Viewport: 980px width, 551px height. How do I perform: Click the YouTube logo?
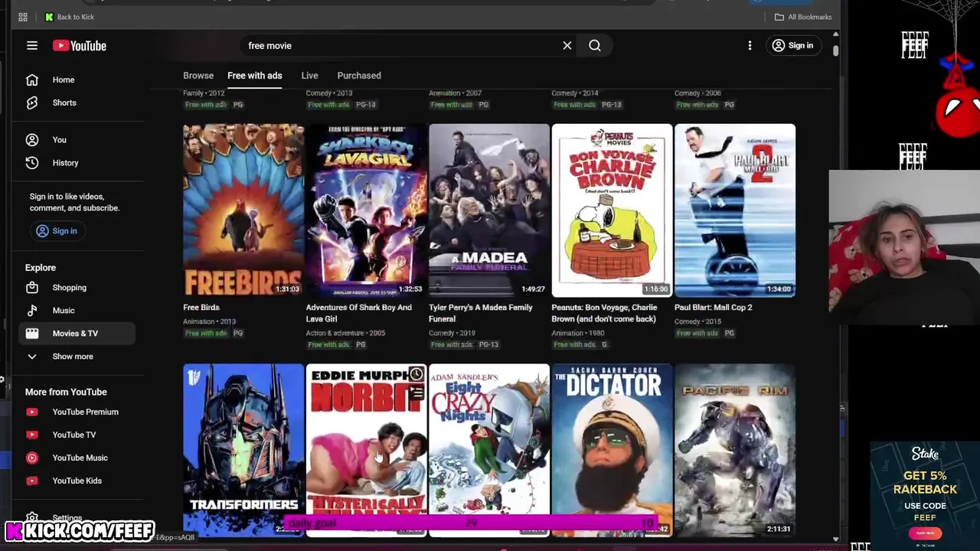[x=80, y=46]
